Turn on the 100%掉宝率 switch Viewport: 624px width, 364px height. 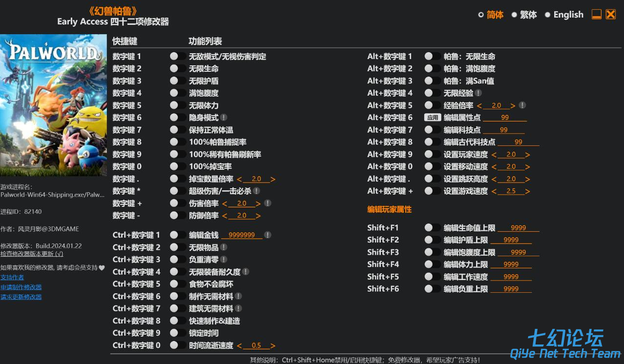[x=178, y=166]
